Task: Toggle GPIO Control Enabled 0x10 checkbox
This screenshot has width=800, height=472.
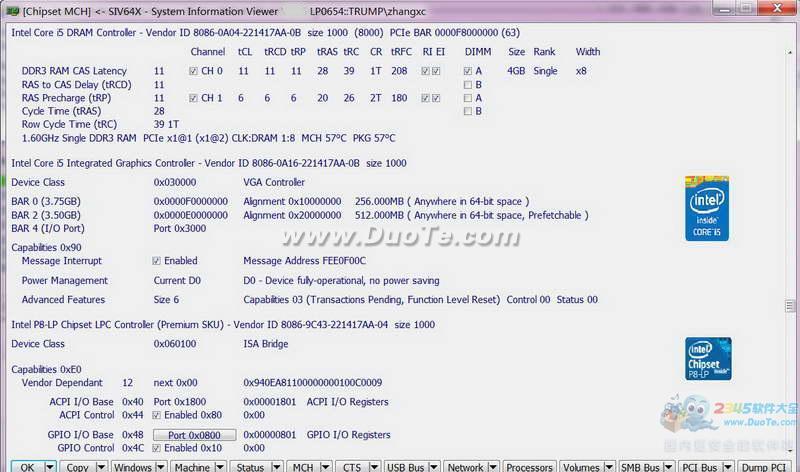Action: [157, 448]
